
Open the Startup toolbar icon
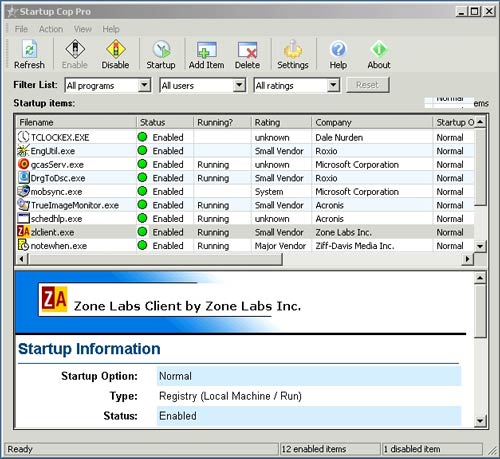point(161,49)
